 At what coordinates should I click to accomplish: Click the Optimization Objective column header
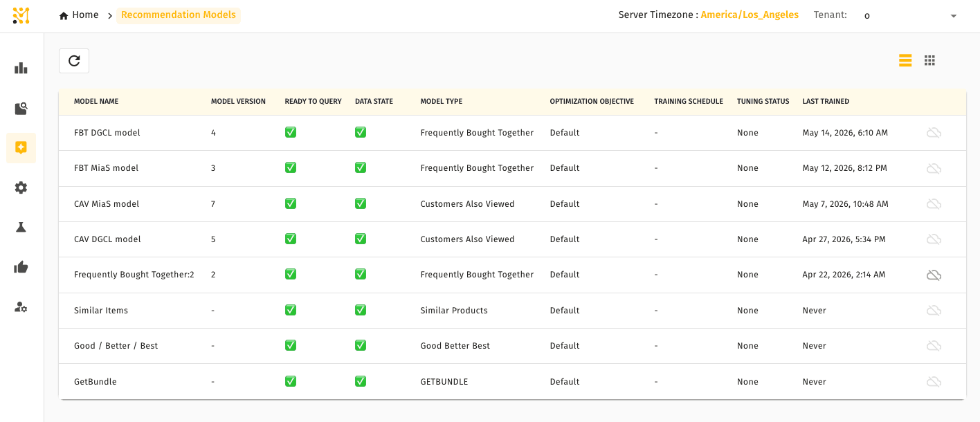pos(592,102)
